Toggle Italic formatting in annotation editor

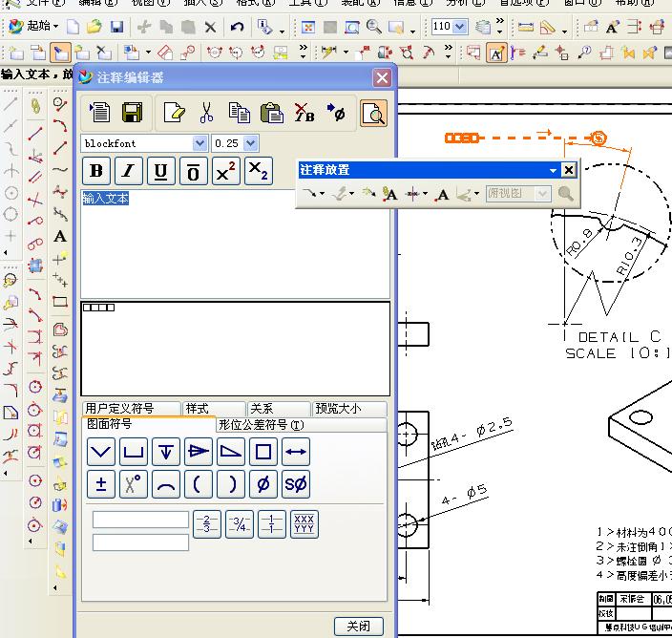click(129, 171)
